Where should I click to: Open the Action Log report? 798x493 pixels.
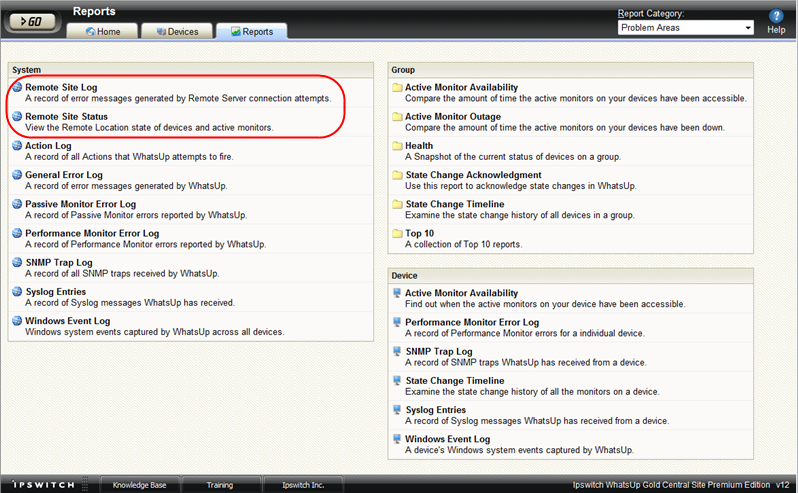[48, 146]
